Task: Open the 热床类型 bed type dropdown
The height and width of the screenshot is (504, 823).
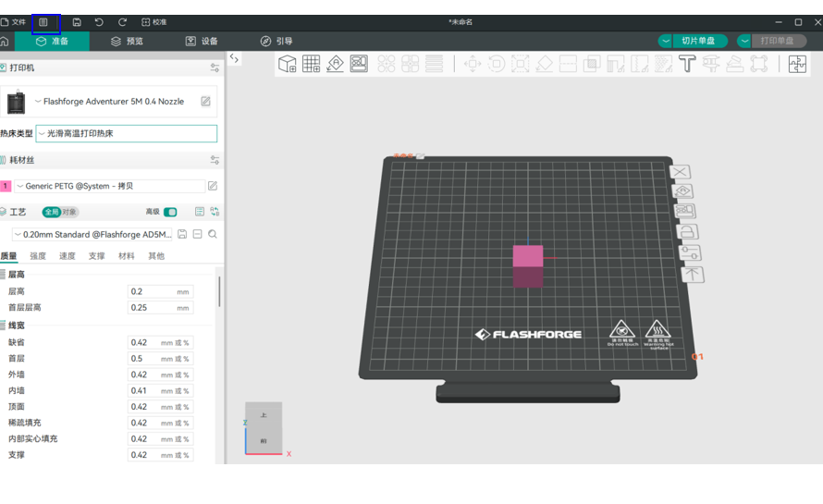Action: click(x=126, y=133)
